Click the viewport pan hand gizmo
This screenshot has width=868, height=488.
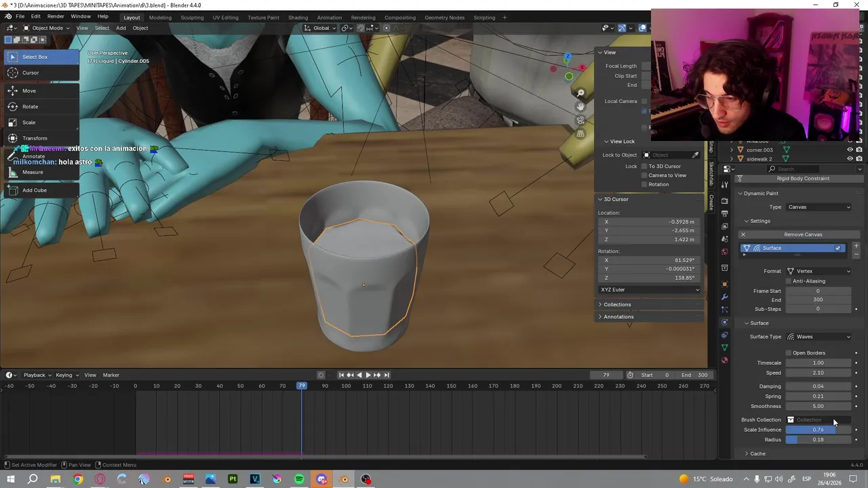[x=580, y=106]
